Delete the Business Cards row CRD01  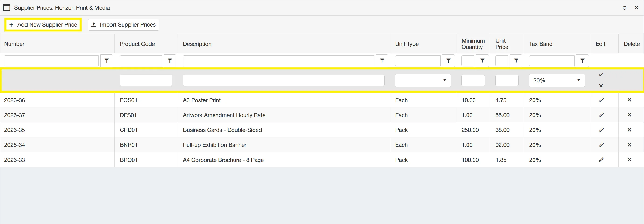pyautogui.click(x=630, y=130)
